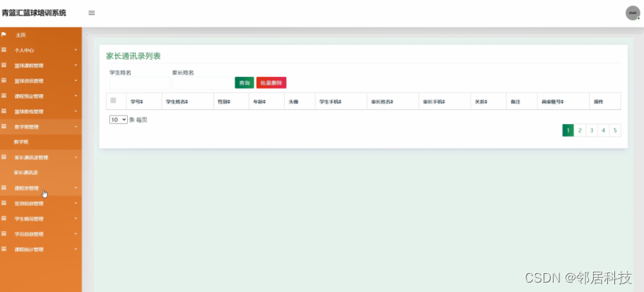Screen dimensions: 644x292
Task: Sort table by 学生手机 column
Action: (340, 101)
